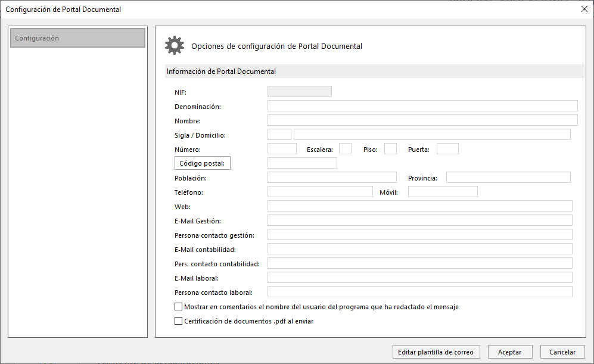Focus the Denominación input field

click(x=422, y=106)
